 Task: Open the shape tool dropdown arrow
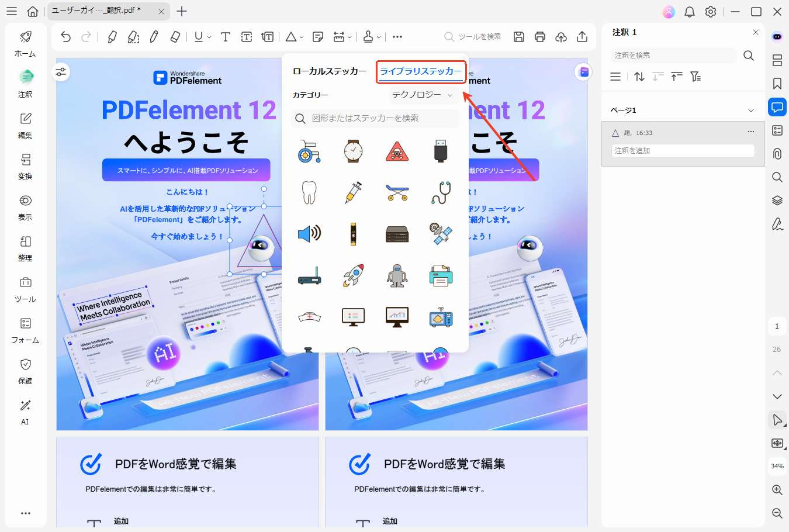(x=300, y=37)
